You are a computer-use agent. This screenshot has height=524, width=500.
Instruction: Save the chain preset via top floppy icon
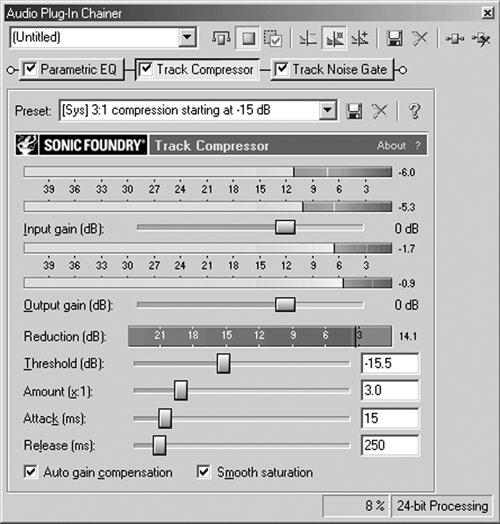click(x=394, y=38)
